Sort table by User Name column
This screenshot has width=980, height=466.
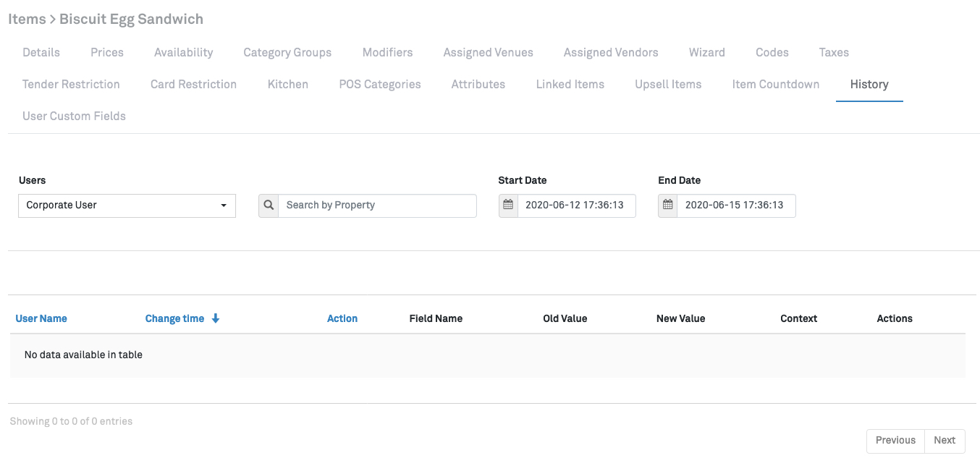tap(41, 318)
